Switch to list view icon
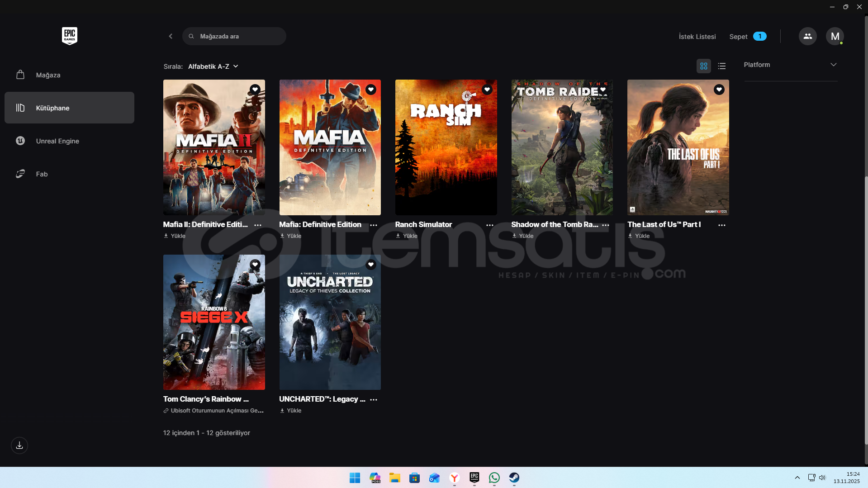 click(722, 66)
